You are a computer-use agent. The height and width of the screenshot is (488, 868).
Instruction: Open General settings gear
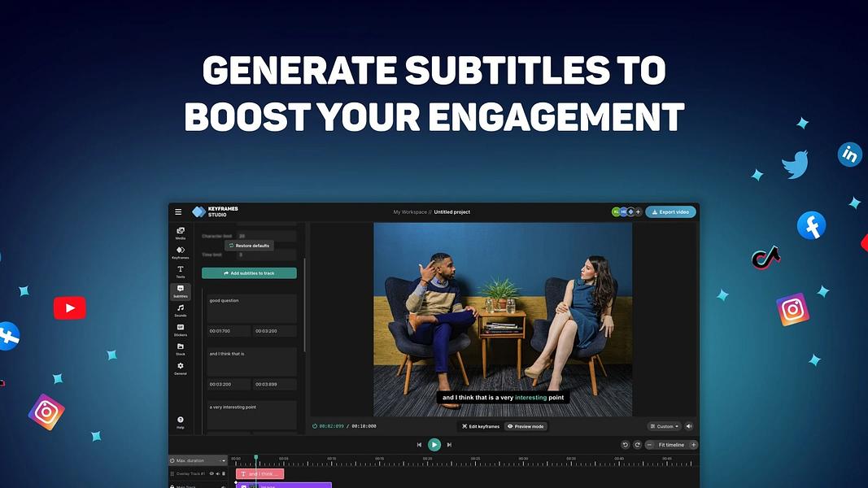[181, 368]
